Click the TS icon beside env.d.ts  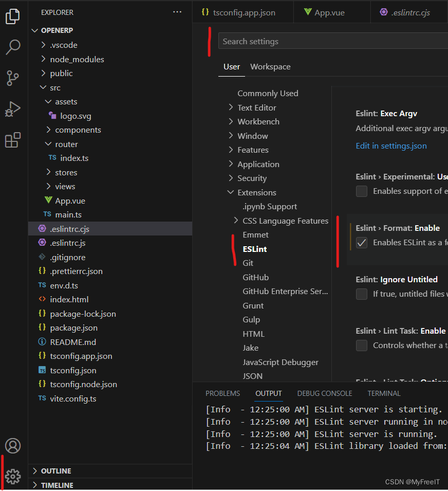(42, 285)
